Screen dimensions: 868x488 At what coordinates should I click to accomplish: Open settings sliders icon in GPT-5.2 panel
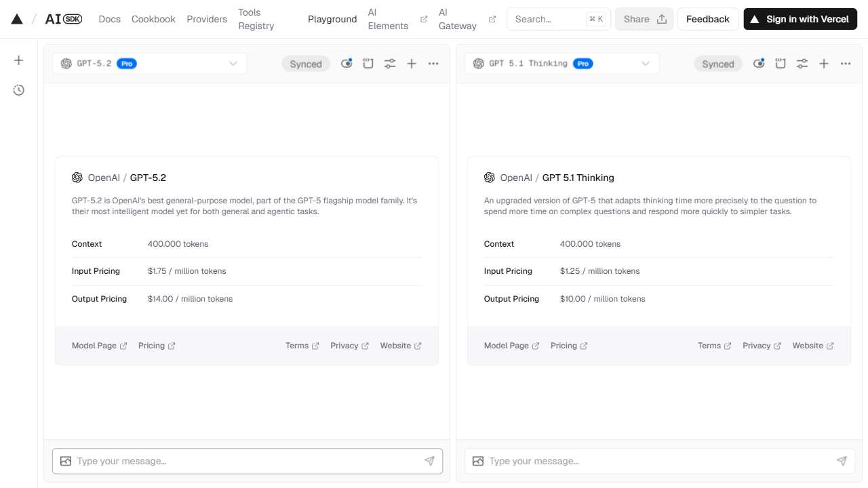[390, 64]
